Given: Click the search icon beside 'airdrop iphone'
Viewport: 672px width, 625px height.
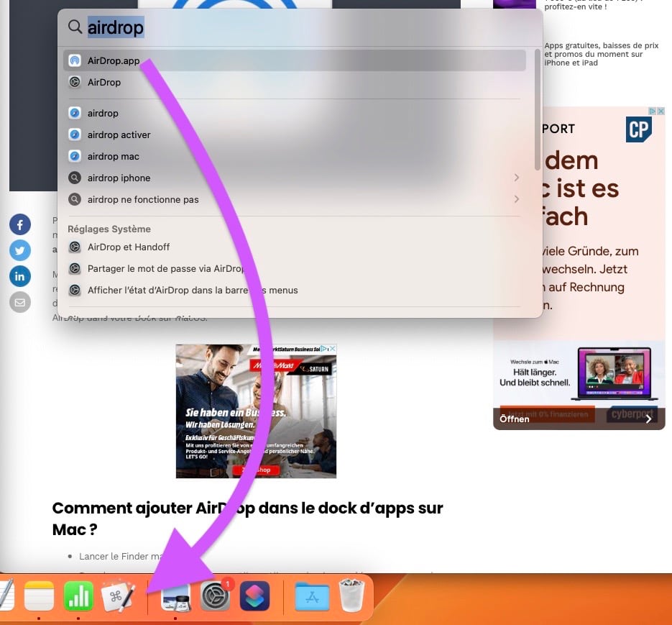Looking at the screenshot, I should [x=75, y=178].
